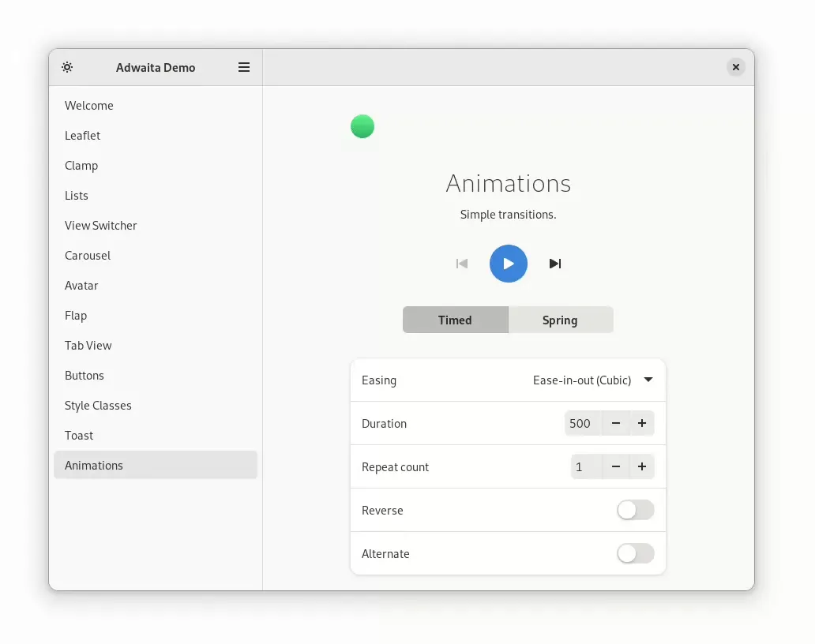The image size is (815, 644).
Task: Click the skip-to-end animation icon
Action: click(555, 264)
